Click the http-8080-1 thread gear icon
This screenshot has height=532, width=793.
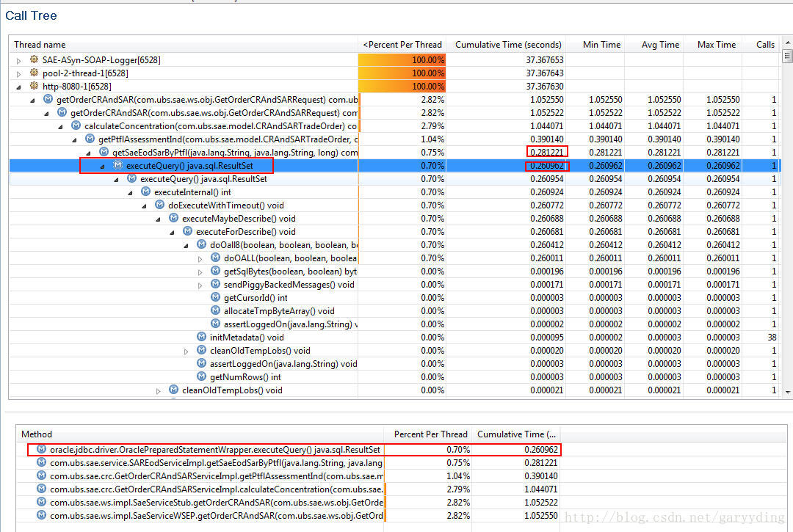pyautogui.click(x=34, y=86)
